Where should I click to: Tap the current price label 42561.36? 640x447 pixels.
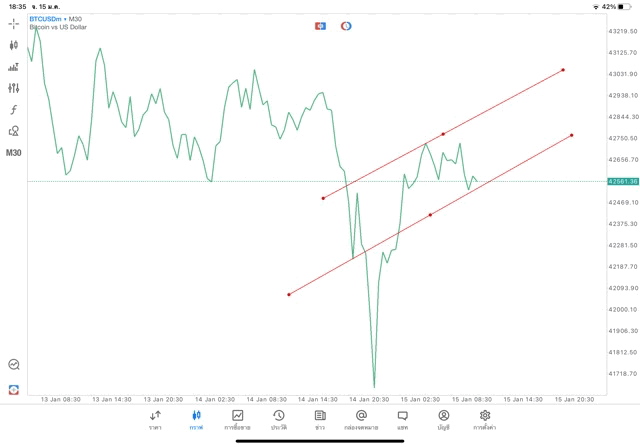coord(622,181)
